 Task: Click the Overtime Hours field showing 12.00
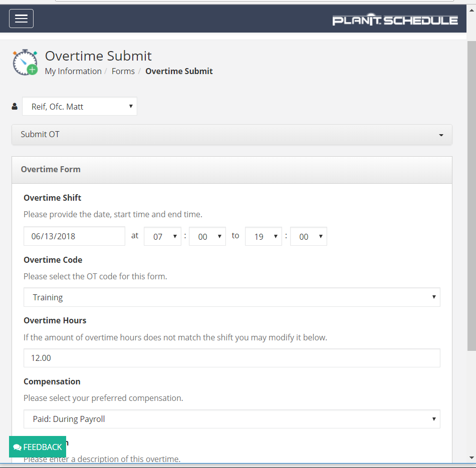tap(232, 358)
